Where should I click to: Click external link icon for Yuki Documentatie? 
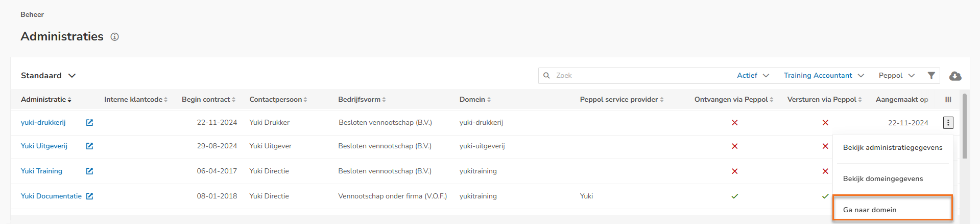[x=89, y=196]
